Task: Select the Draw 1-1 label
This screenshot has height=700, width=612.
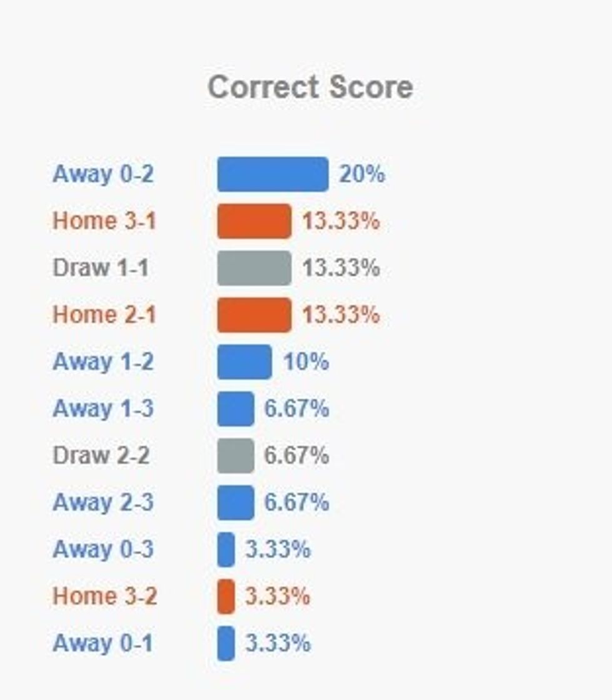Action: coord(101,268)
